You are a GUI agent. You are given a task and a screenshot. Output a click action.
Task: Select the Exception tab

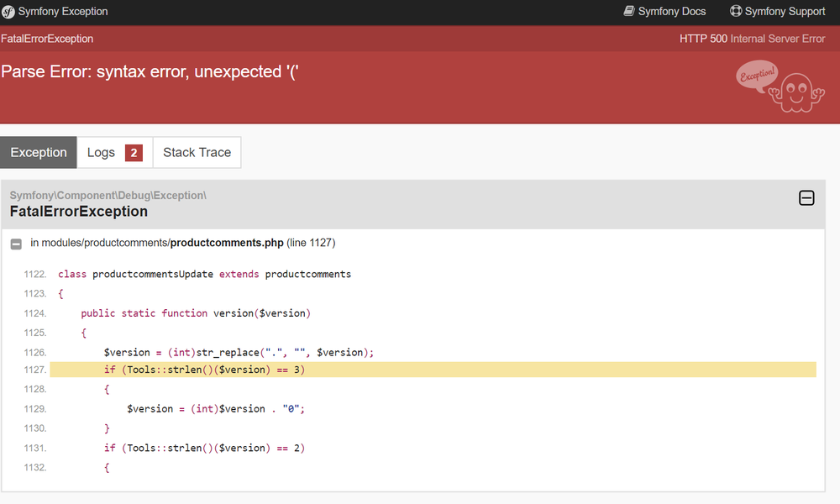click(x=39, y=153)
